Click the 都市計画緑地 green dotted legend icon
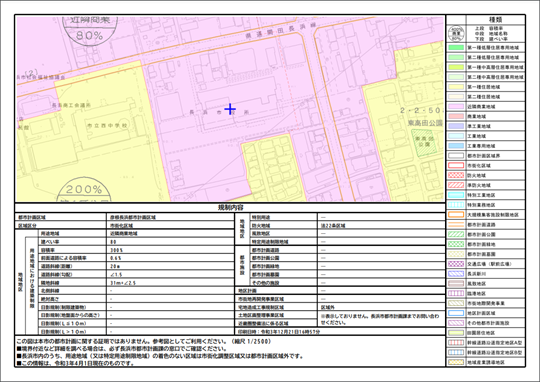 [x=456, y=244]
